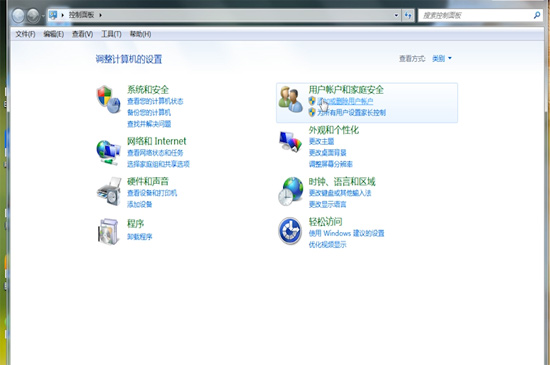Open Hardware and Sound printer icon
This screenshot has height=365, width=550.
(109, 192)
